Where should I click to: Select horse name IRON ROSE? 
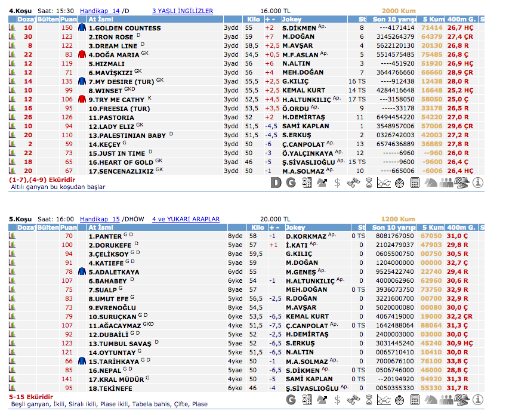click(111, 37)
